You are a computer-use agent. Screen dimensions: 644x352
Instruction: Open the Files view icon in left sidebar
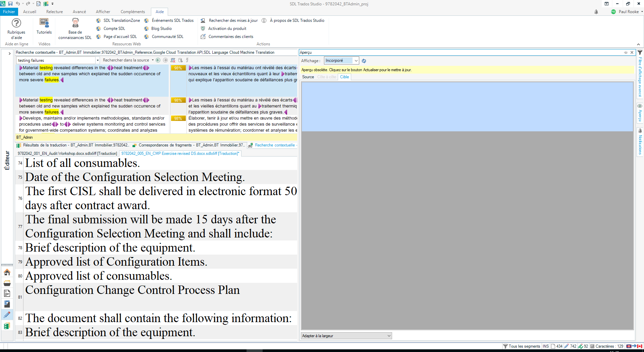tap(7, 293)
